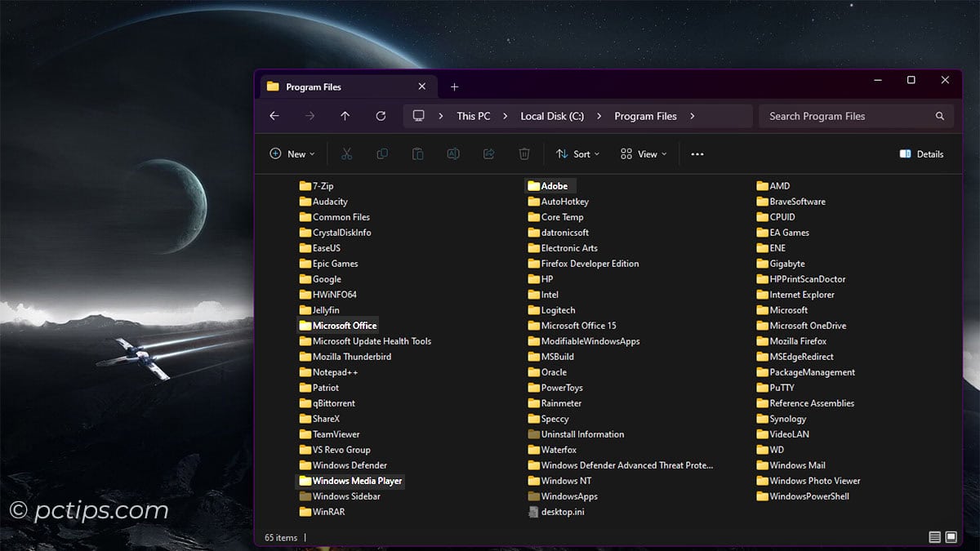Open the See more menu

(x=697, y=153)
